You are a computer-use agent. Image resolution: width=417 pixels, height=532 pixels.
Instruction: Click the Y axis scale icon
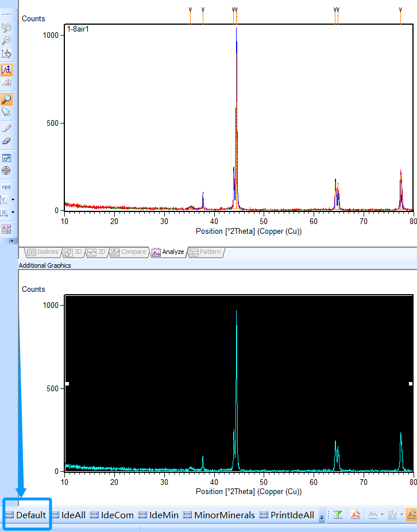pyautogui.click(x=4, y=199)
